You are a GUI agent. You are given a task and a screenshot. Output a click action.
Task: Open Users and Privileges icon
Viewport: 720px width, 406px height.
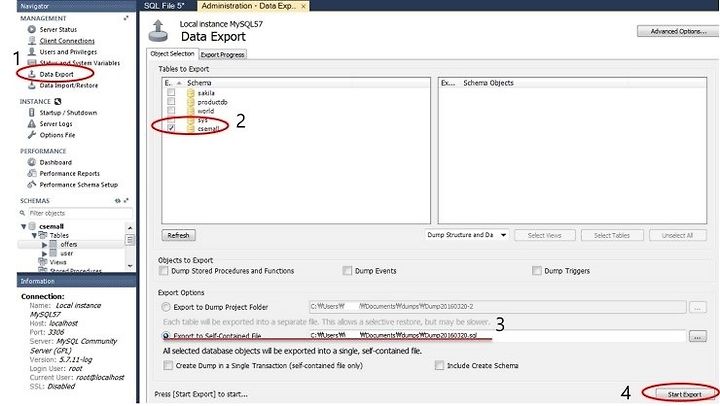(x=32, y=51)
